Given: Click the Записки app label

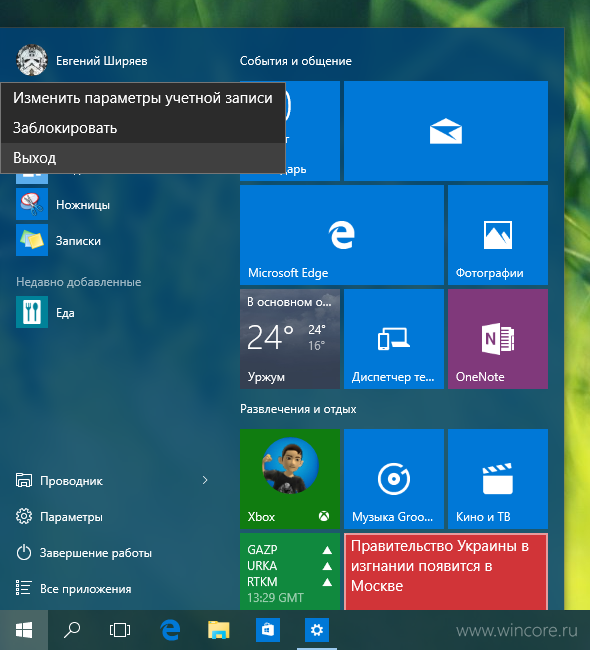Looking at the screenshot, I should [x=78, y=241].
